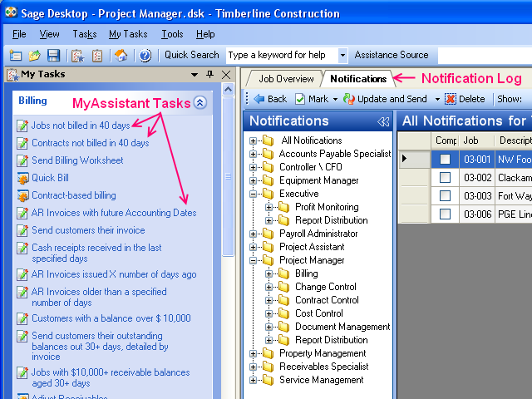The image size is (532, 399).
Task: Check the Complete box for job 03-003
Action: 445,196
